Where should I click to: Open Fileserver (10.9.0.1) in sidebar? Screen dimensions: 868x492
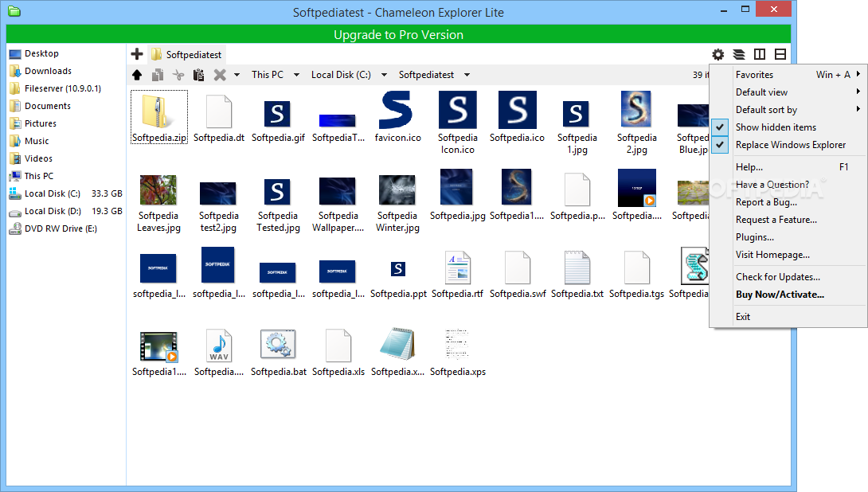pos(55,88)
